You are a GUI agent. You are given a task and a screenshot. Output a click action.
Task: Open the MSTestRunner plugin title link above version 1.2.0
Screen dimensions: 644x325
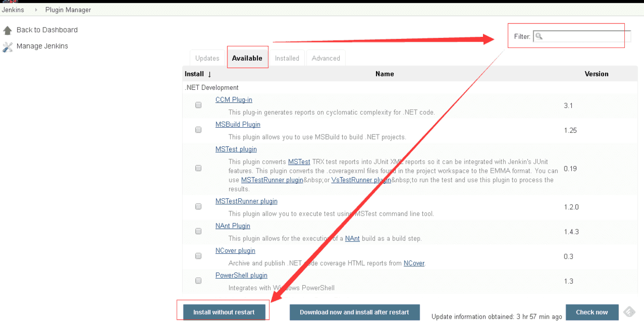coord(247,201)
